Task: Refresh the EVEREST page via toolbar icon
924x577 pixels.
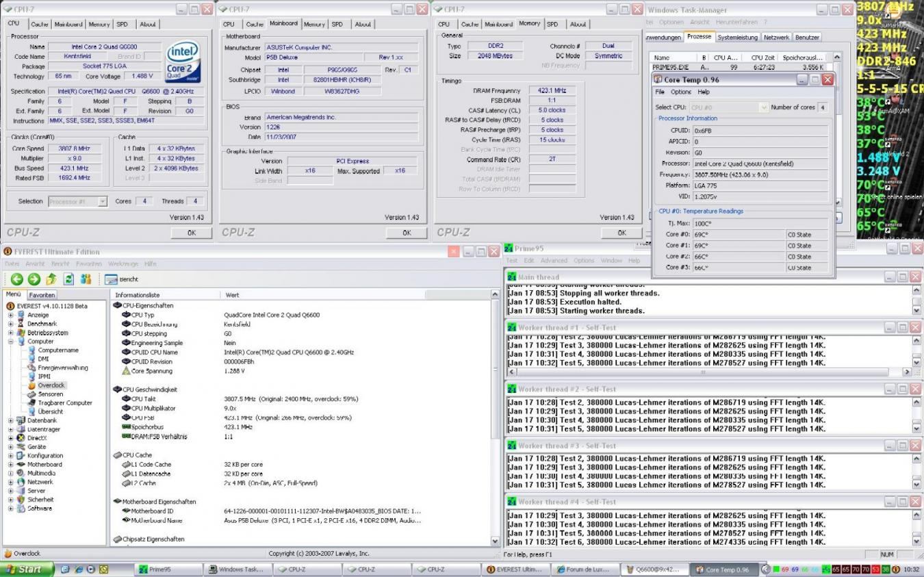Action: click(x=68, y=279)
